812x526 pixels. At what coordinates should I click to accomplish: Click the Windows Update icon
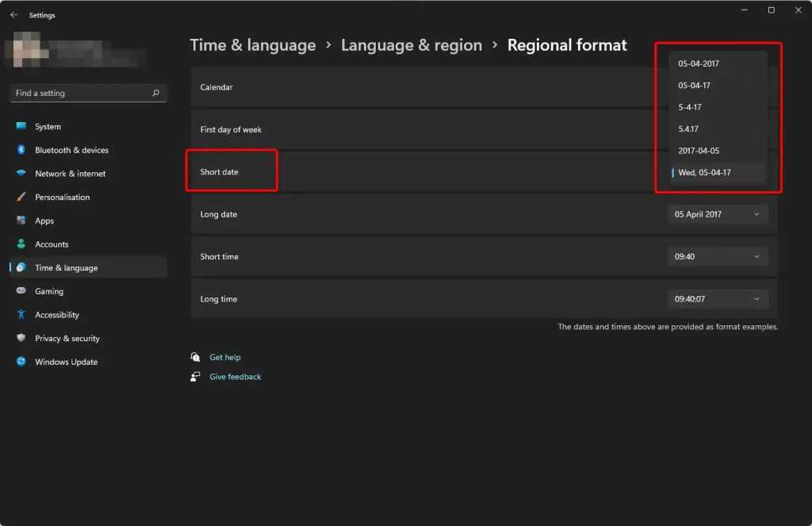click(21, 362)
